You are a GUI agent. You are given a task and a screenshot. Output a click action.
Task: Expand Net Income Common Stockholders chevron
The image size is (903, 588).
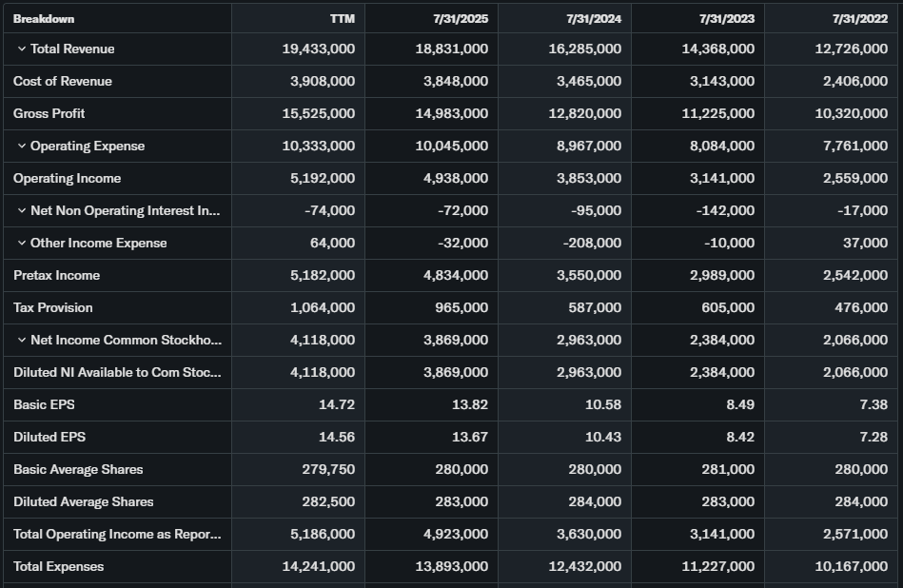click(21, 340)
